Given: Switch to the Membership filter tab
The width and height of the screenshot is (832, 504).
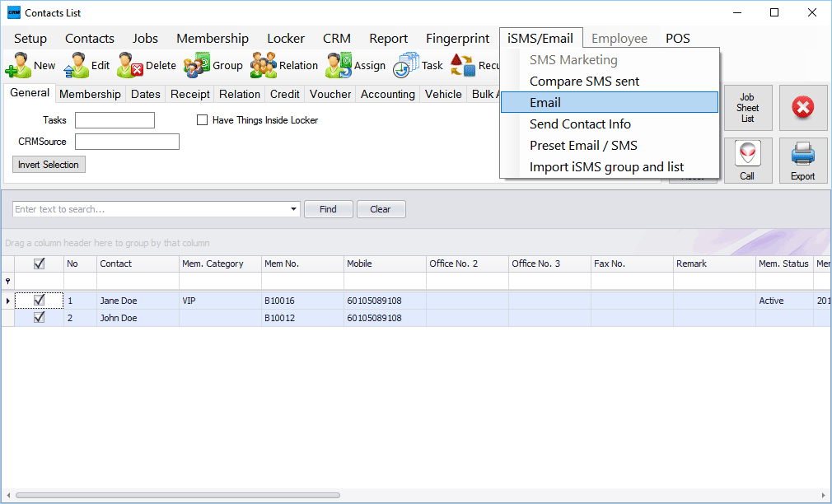Looking at the screenshot, I should point(91,94).
